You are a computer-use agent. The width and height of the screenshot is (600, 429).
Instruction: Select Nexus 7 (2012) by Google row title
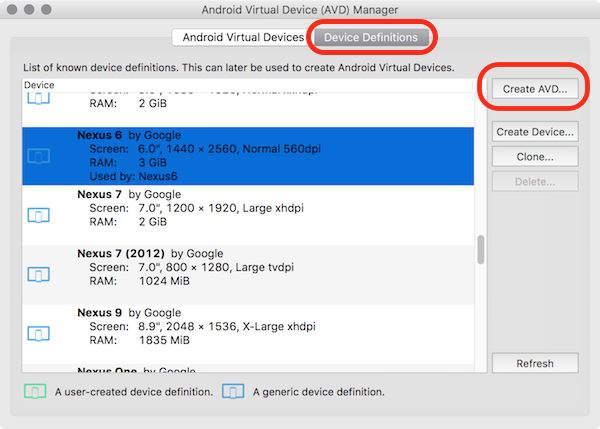point(150,253)
